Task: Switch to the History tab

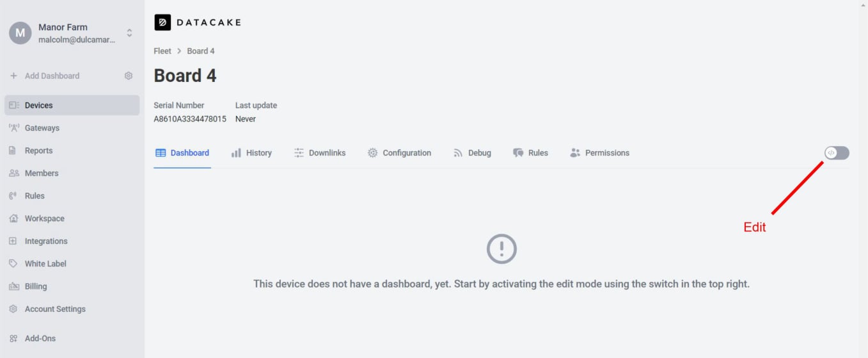Action: click(x=251, y=153)
